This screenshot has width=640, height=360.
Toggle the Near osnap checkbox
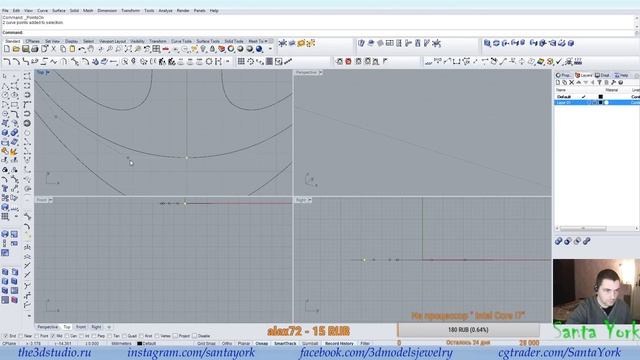[x=20, y=336]
